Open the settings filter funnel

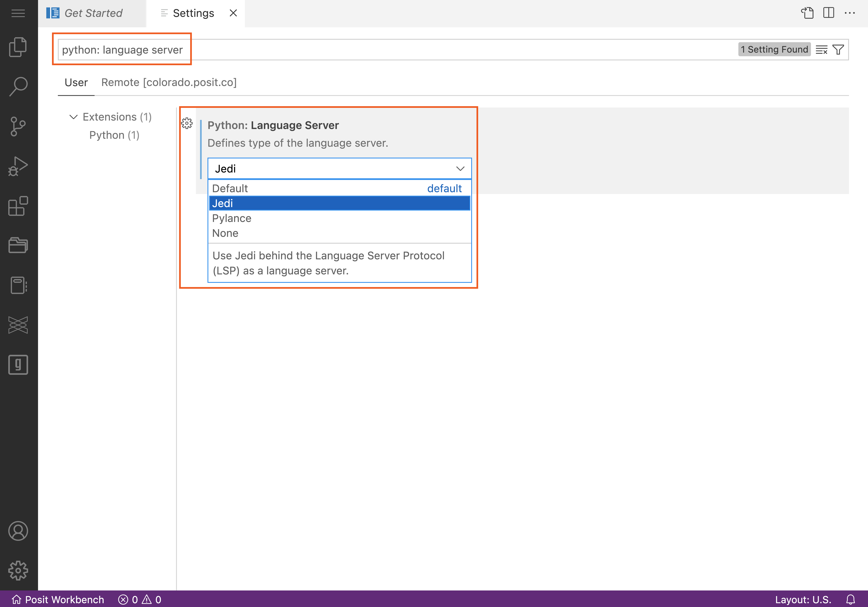(x=838, y=50)
